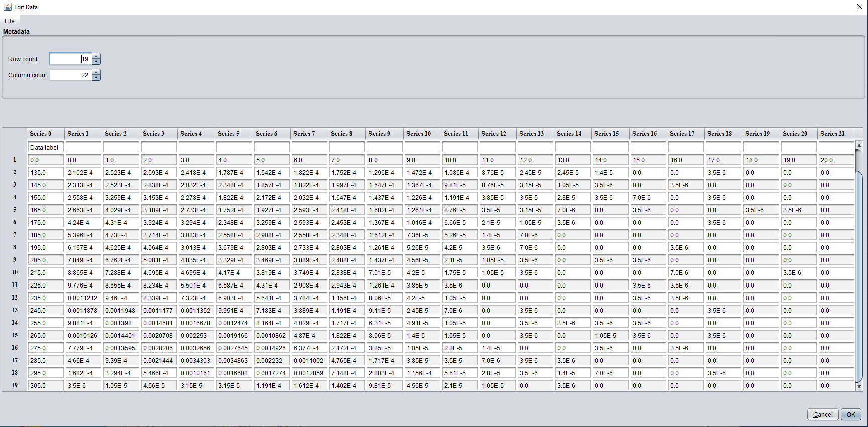Select cell '5.396E-4' in row 7
868x427 pixels.
pos(83,235)
